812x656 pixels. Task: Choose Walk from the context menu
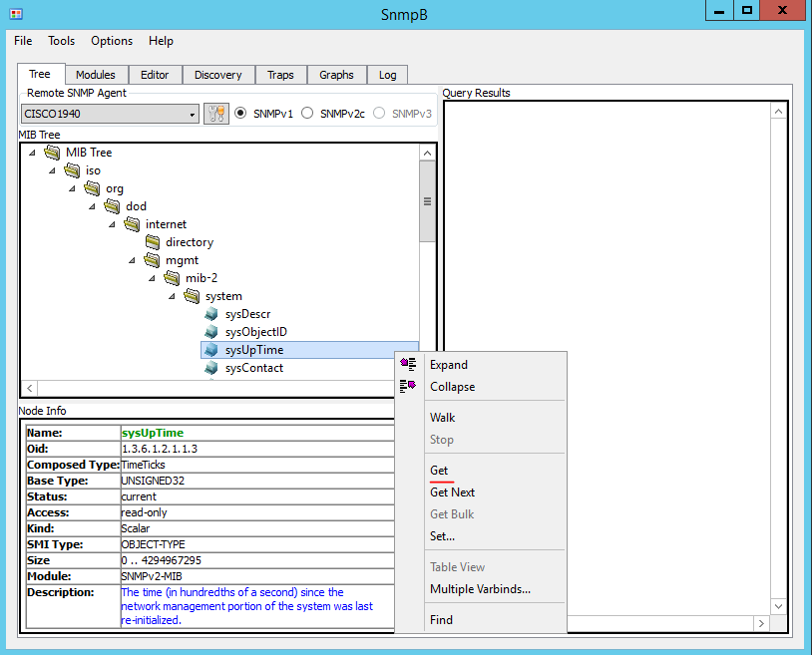(x=442, y=417)
